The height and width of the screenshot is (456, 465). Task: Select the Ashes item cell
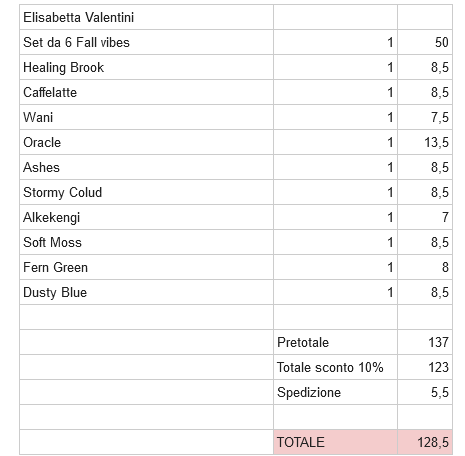[x=146, y=167]
